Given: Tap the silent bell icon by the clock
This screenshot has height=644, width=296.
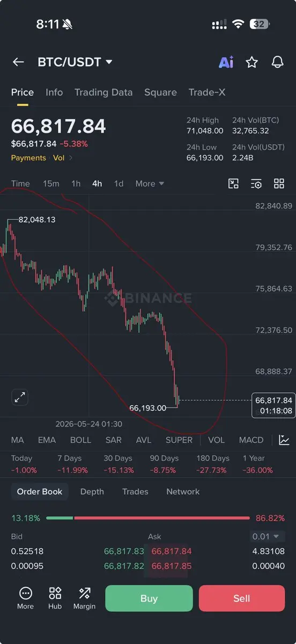Looking at the screenshot, I should click(67, 24).
